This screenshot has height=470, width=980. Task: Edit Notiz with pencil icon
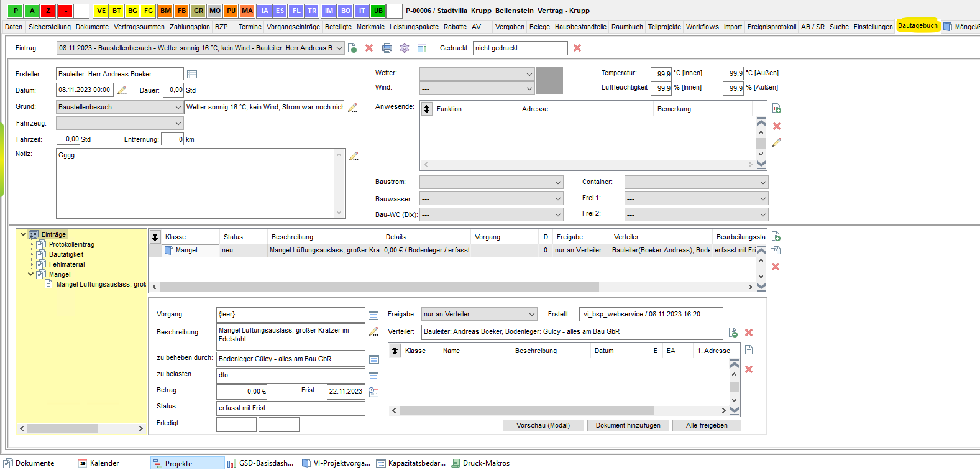(354, 156)
